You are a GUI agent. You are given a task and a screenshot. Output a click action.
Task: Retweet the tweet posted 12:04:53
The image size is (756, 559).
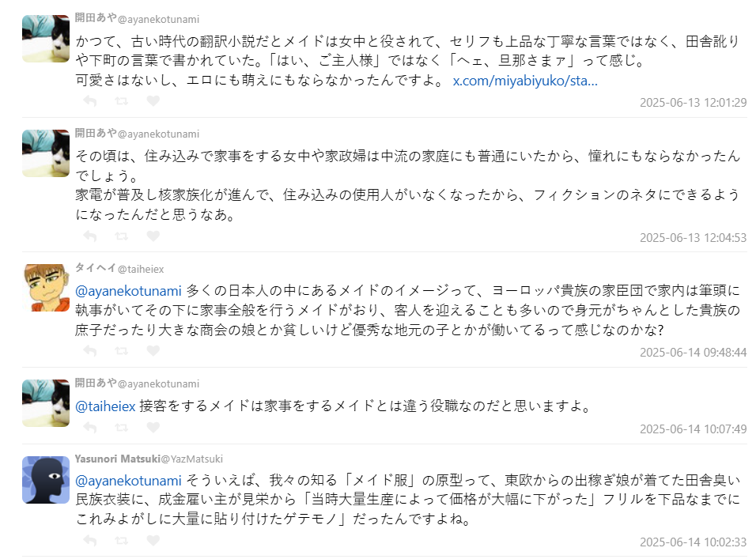pos(122,236)
